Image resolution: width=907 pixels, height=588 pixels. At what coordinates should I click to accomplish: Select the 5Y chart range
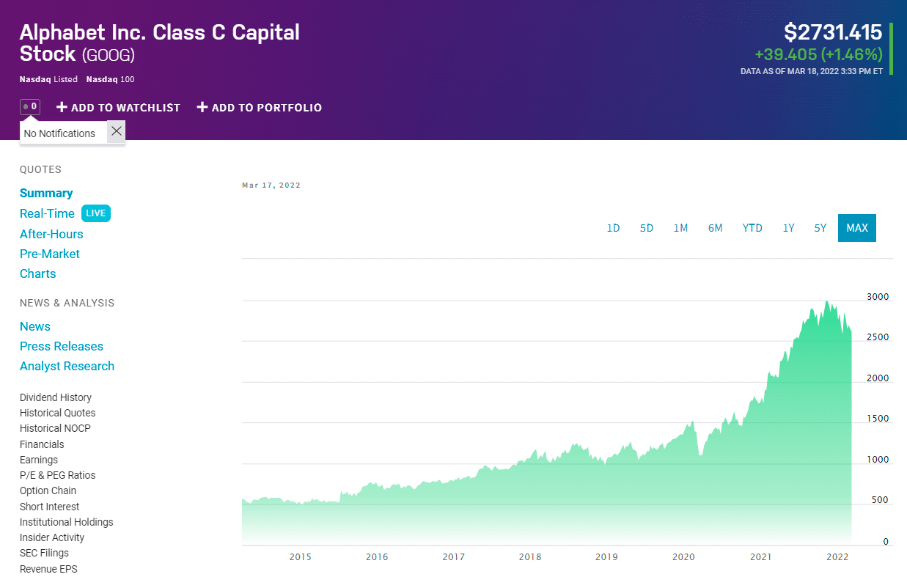pyautogui.click(x=820, y=228)
